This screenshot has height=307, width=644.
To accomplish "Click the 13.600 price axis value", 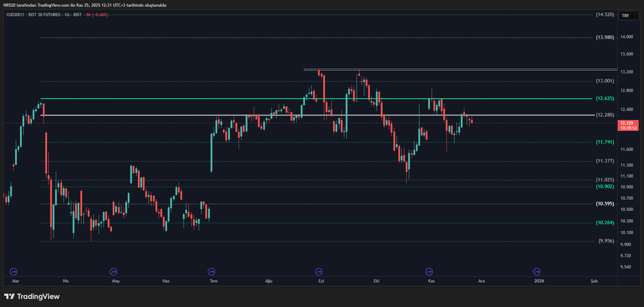I will pyautogui.click(x=627, y=54).
